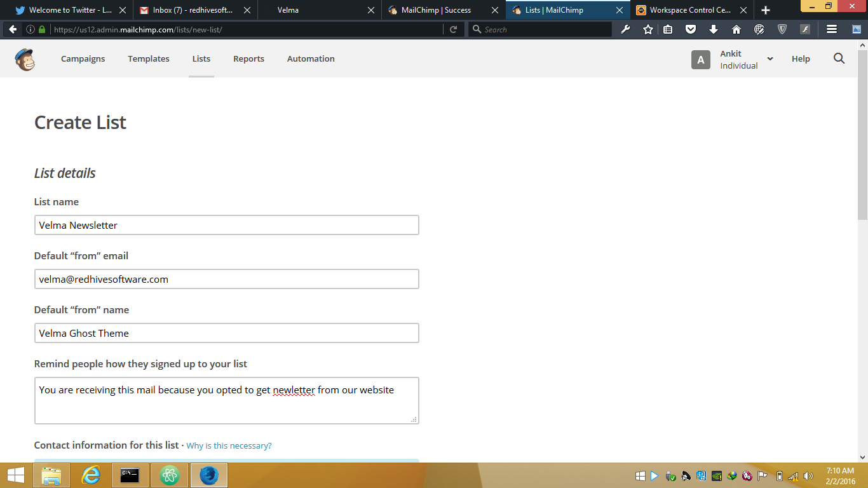The height and width of the screenshot is (488, 868).
Task: Click the Default from name field
Action: pyautogui.click(x=227, y=333)
